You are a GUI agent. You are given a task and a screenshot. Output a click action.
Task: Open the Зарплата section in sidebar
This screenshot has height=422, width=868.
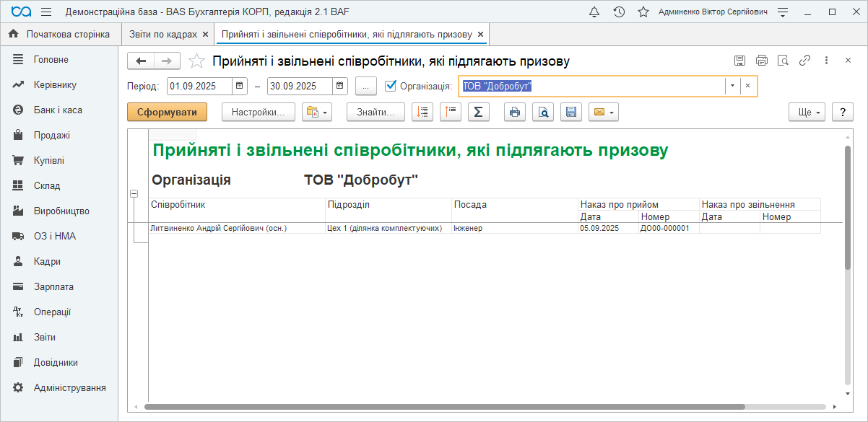[53, 286]
